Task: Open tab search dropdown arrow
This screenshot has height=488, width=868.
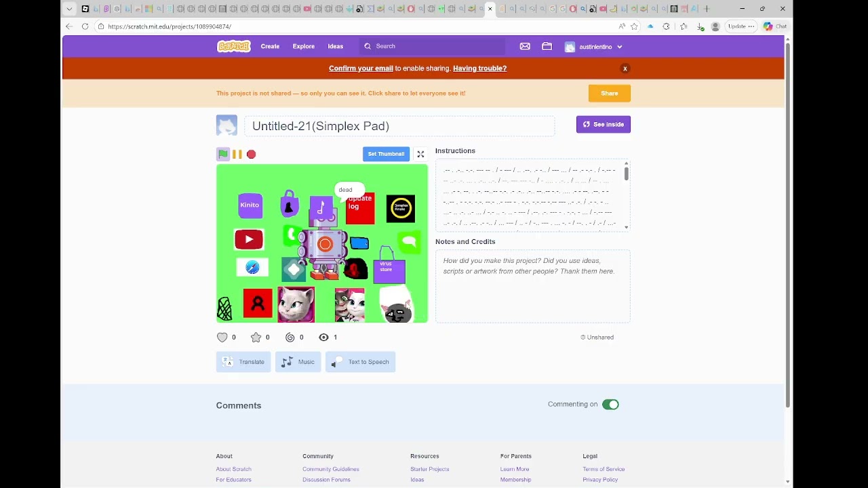Action: pyautogui.click(x=69, y=9)
